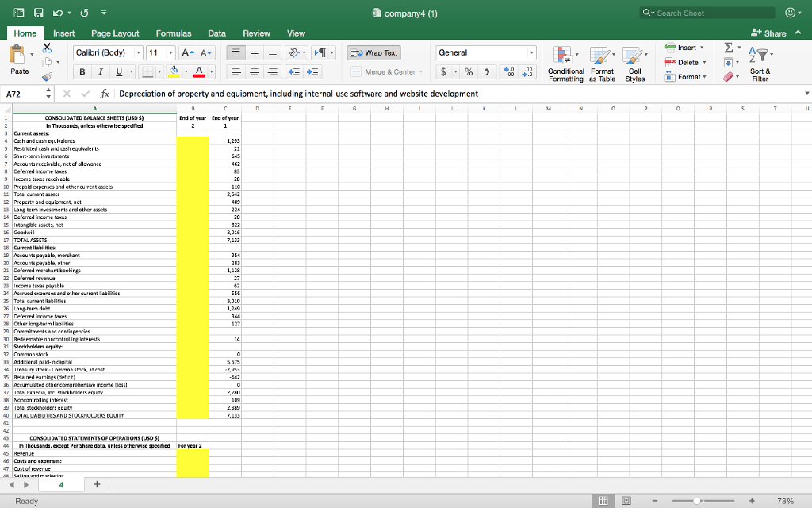Toggle Wrap Text
The image size is (812, 508).
(x=374, y=53)
